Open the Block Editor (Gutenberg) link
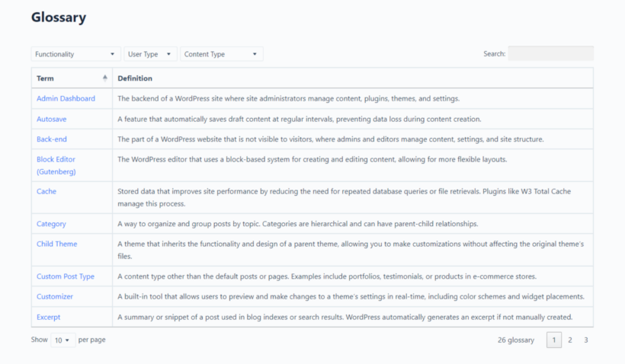 tap(56, 165)
